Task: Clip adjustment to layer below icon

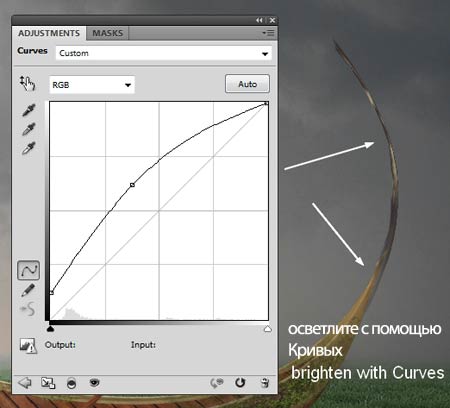Action: pos(71,383)
